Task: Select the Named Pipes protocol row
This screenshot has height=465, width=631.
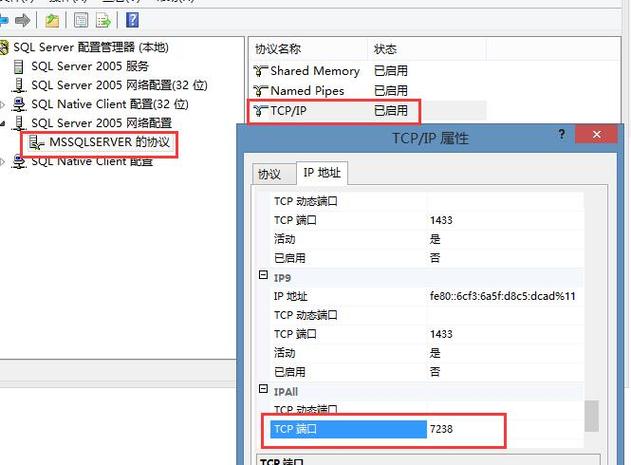Action: click(330, 91)
